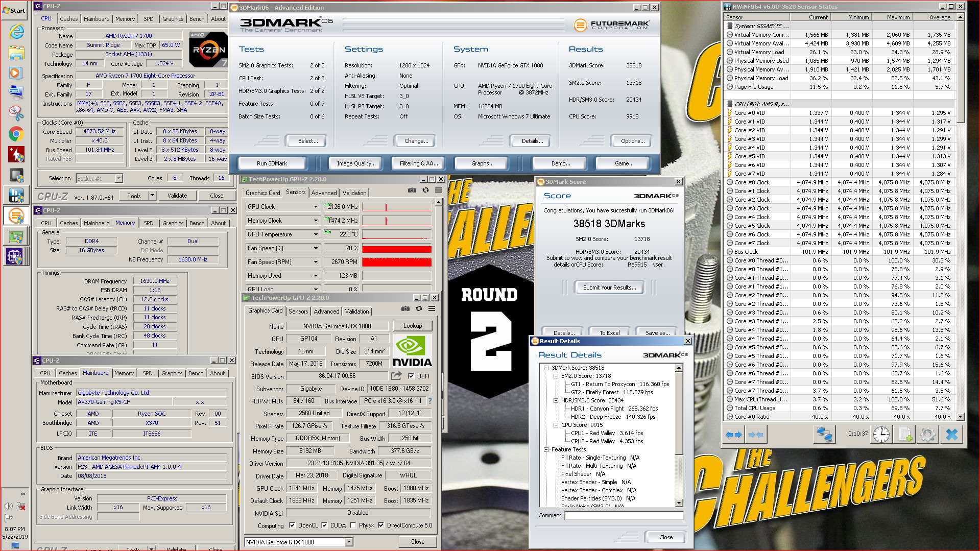Open GPU Temperature sensor dropdown

pyautogui.click(x=316, y=234)
